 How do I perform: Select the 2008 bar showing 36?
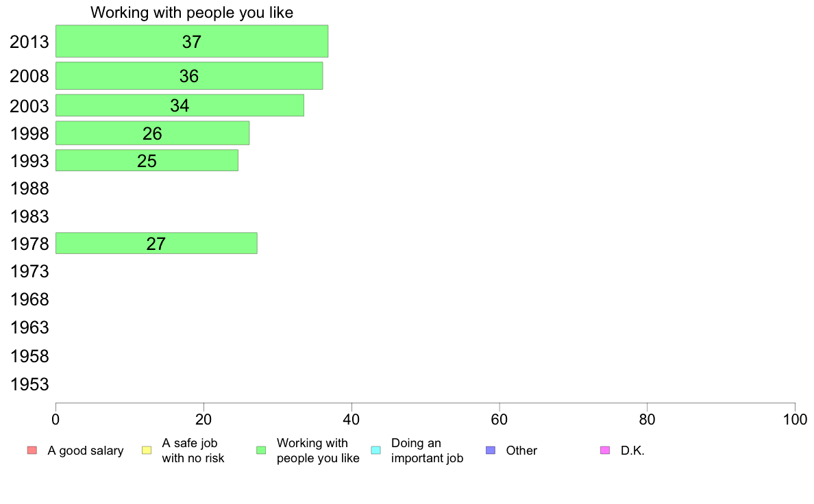pos(189,76)
